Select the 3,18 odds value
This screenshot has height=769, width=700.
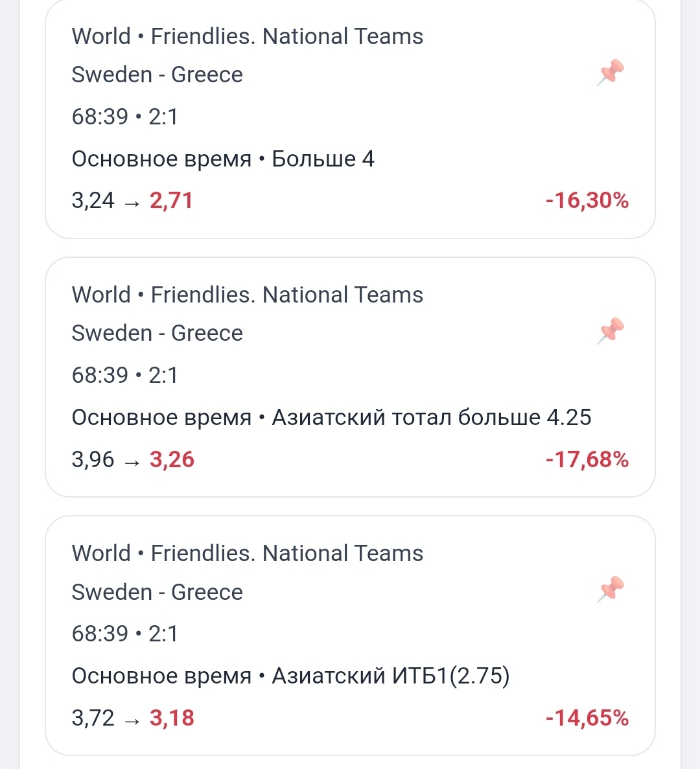pyautogui.click(x=172, y=718)
